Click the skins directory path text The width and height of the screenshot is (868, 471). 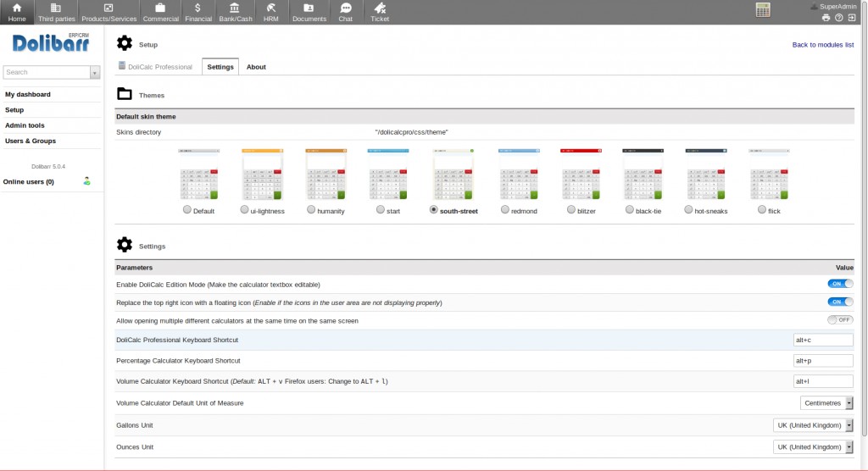[x=411, y=132]
